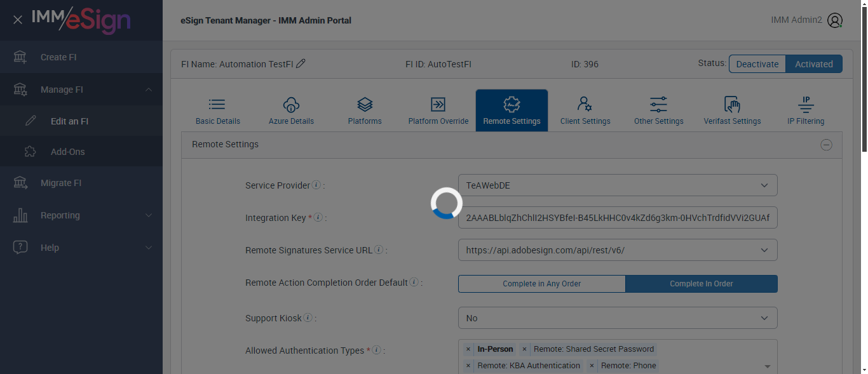This screenshot has height=374, width=868.
Task: Click the IMM eSign logo
Action: tap(81, 20)
